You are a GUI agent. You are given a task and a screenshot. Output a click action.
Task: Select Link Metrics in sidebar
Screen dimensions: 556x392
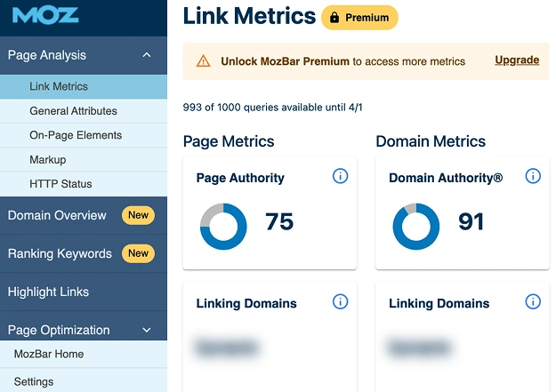[x=59, y=87]
